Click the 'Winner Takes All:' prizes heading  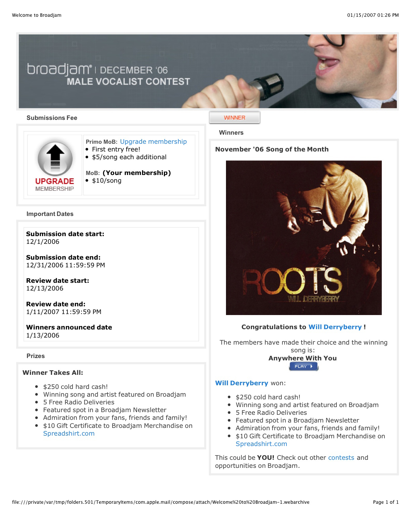tap(53, 373)
